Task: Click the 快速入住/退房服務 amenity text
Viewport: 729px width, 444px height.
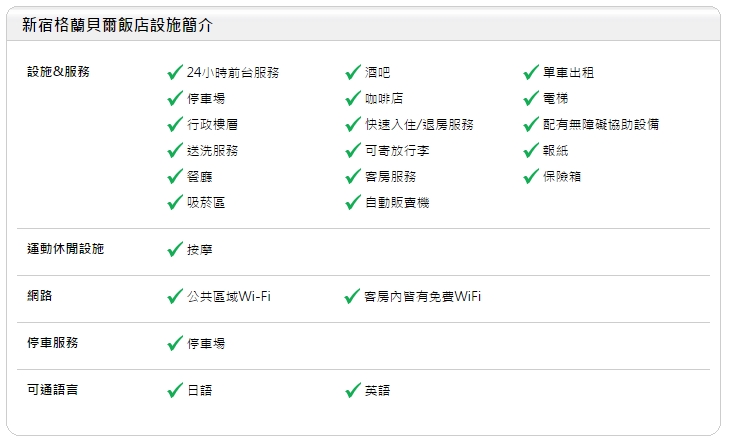Action: click(419, 125)
